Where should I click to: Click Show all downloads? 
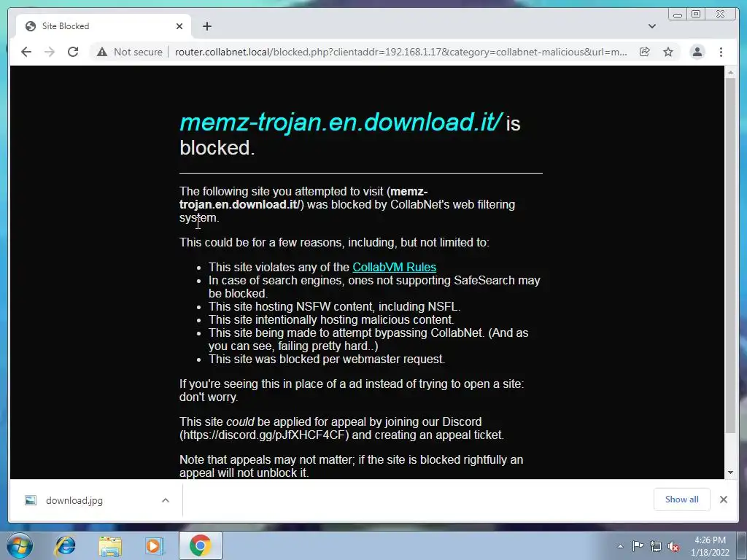682,499
